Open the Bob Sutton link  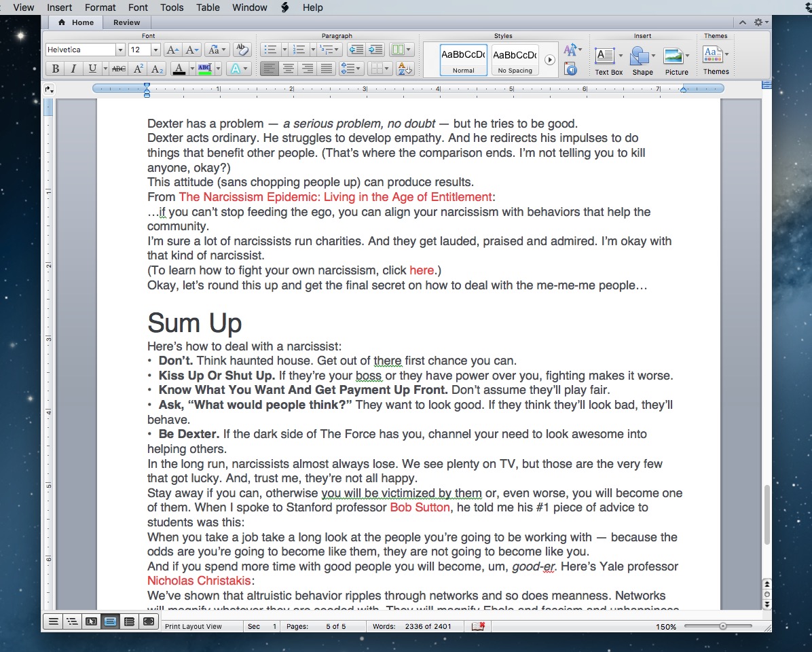(420, 507)
